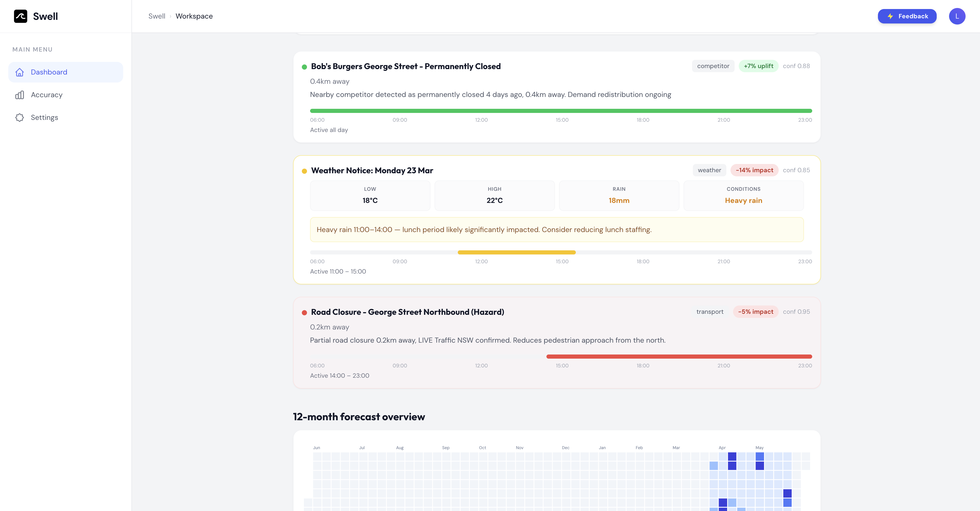Click red status dot on Road Closure
The height and width of the screenshot is (511, 980).
304,313
